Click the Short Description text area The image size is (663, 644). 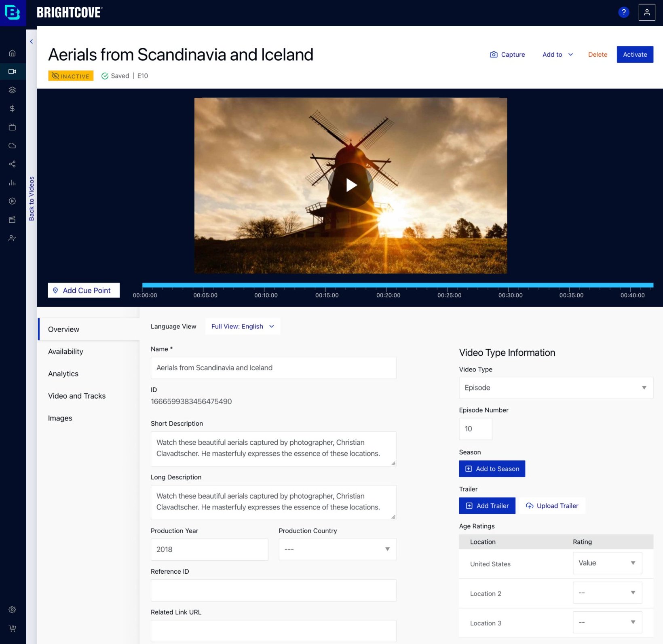click(273, 449)
